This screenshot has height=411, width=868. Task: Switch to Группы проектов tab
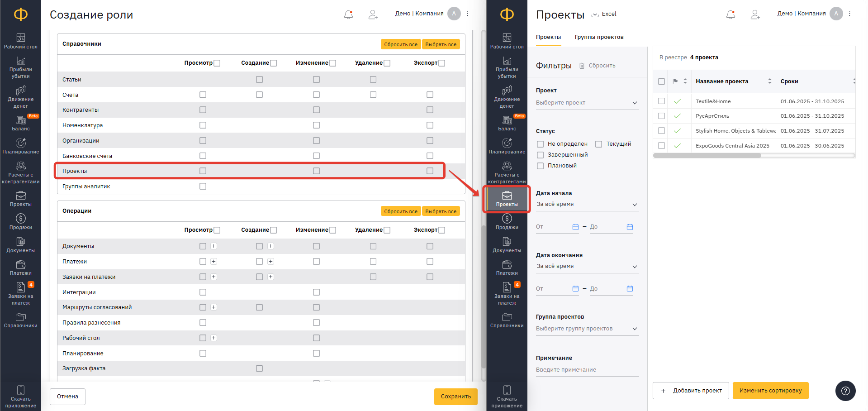click(599, 37)
